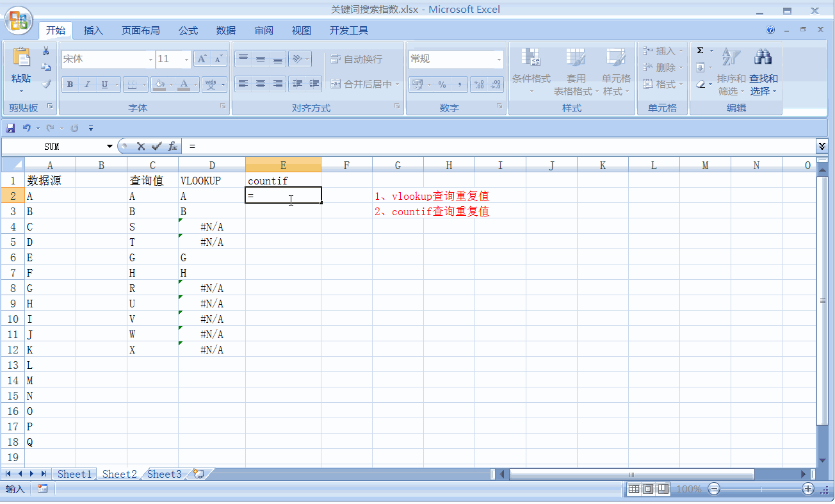Click the 自动换行 wrap text button
Screen dimensions: 835x504
[357, 59]
